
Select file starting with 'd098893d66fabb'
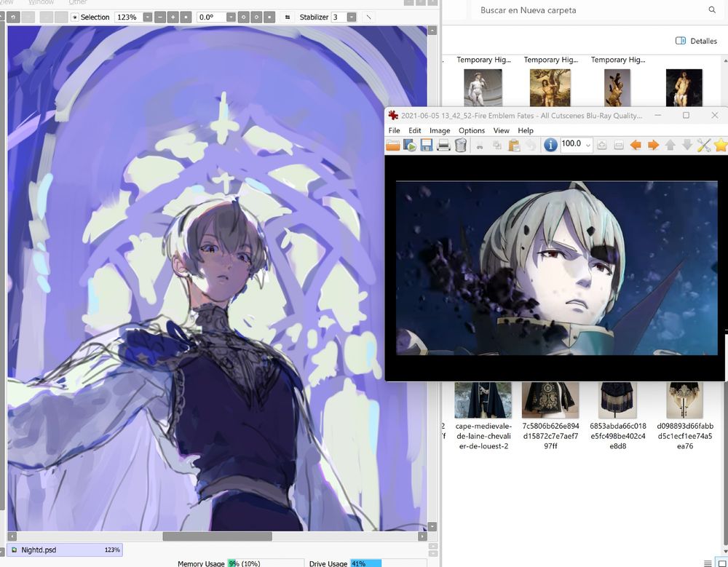tap(685, 416)
